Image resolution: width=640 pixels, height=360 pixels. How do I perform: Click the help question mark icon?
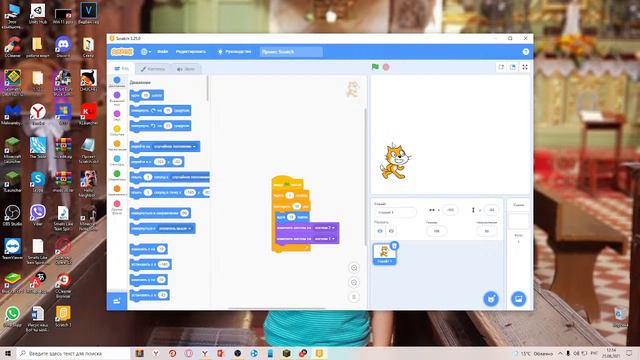[526, 52]
